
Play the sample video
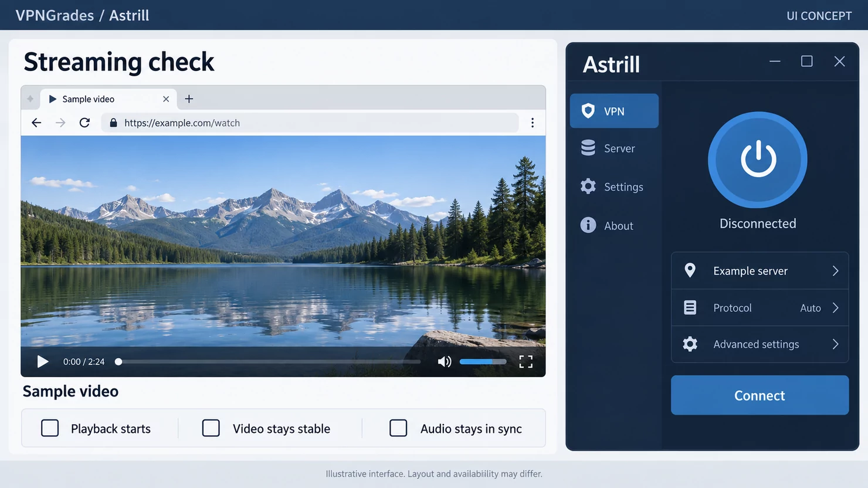click(x=43, y=361)
